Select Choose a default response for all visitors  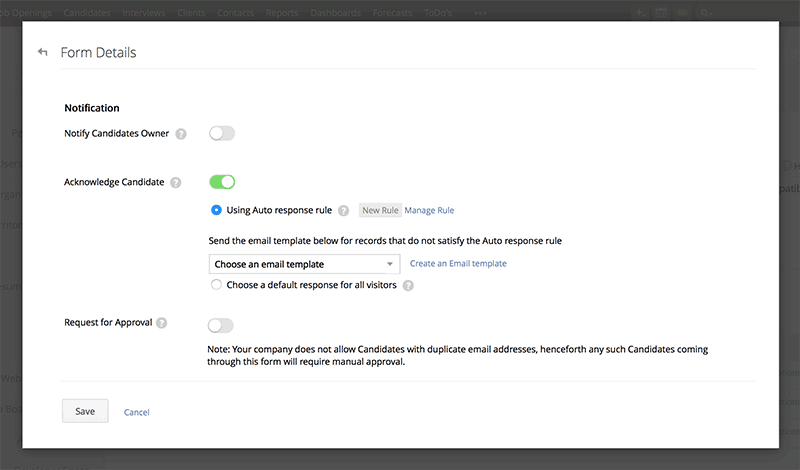217,285
